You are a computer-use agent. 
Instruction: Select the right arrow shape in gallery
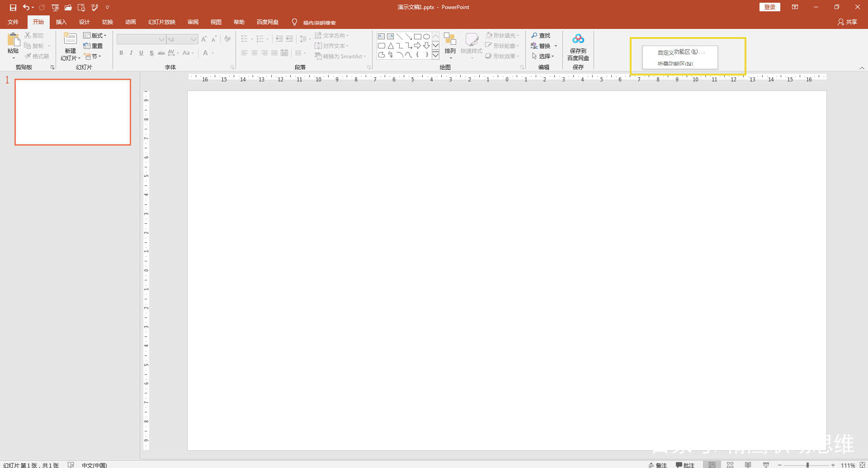coord(417,46)
